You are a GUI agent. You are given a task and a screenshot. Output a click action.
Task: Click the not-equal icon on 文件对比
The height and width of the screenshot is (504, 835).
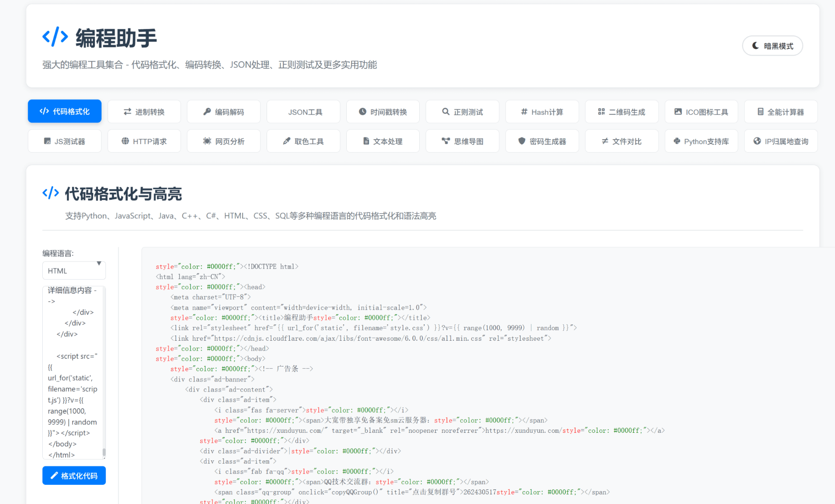click(x=605, y=141)
